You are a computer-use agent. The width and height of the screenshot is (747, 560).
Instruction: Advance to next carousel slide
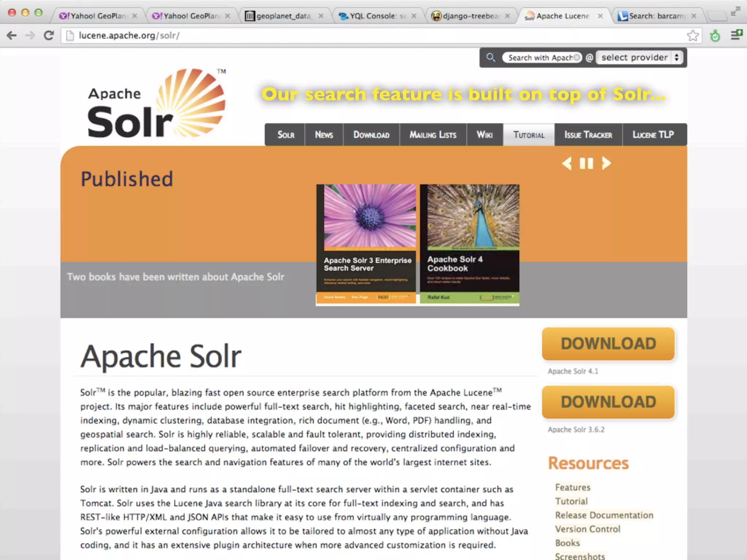coord(606,163)
